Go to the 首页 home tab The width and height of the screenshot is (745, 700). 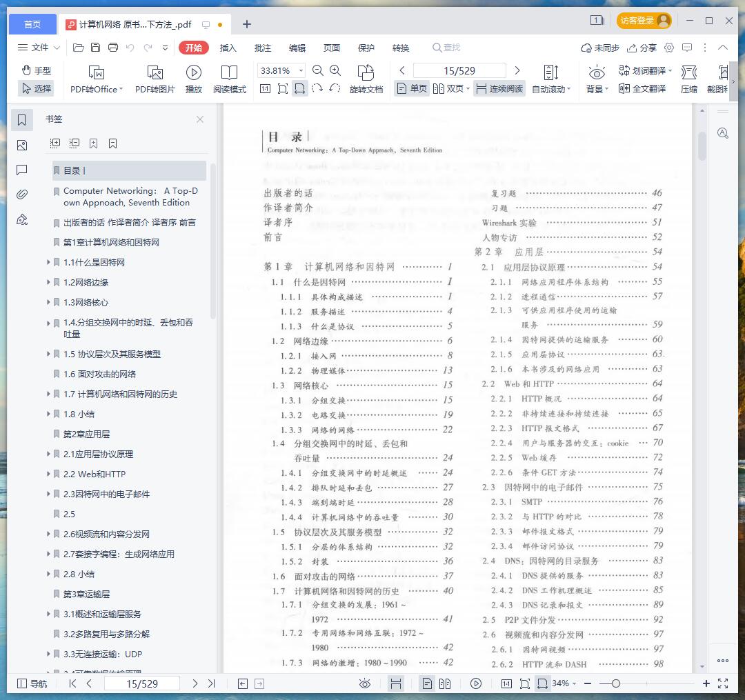pyautogui.click(x=32, y=24)
